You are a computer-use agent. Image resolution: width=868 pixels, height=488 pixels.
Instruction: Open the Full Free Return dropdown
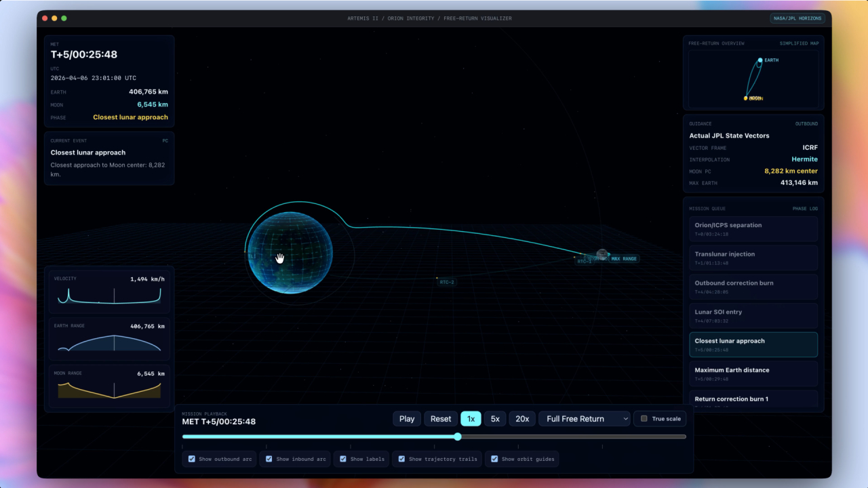click(x=584, y=418)
